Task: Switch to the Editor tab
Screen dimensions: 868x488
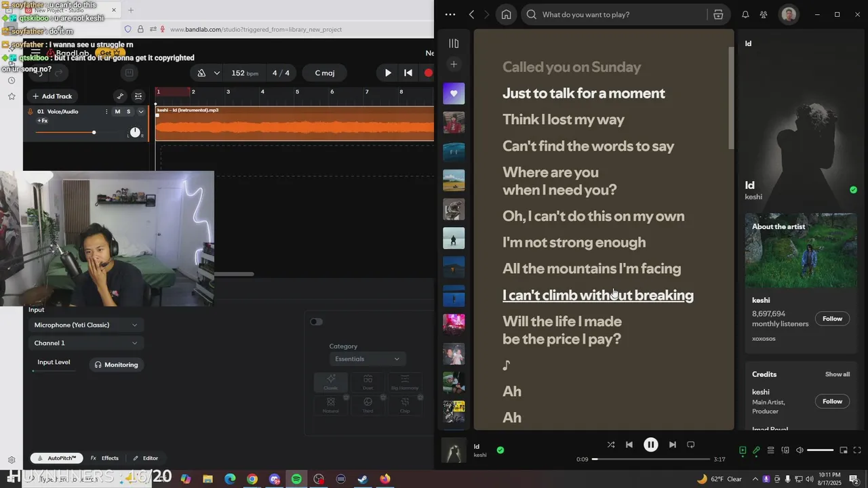Action: pyautogui.click(x=145, y=458)
